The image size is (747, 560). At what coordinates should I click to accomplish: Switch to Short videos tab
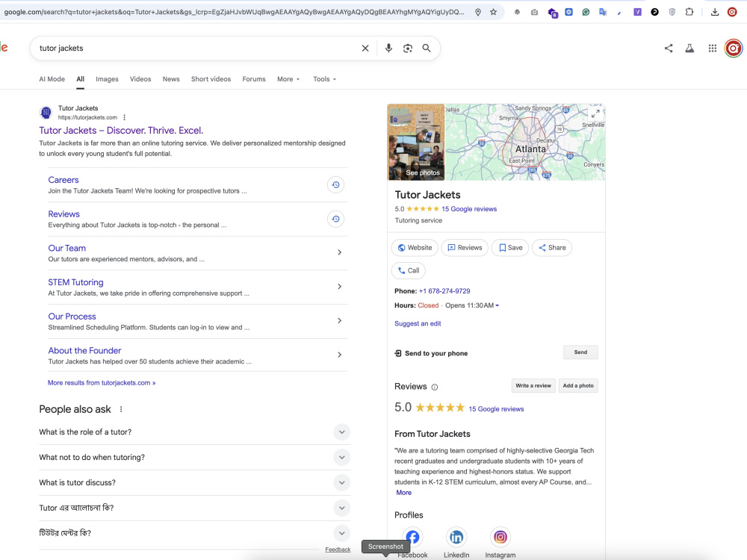tap(211, 79)
